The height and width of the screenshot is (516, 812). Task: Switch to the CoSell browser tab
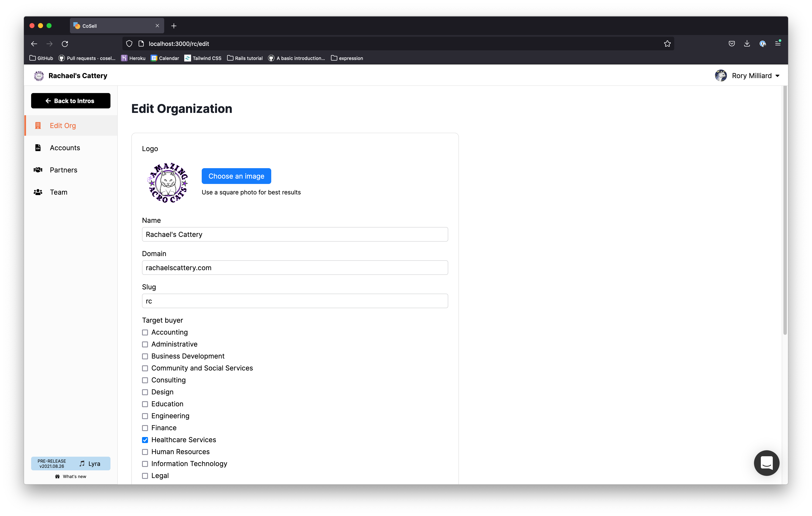point(117,26)
